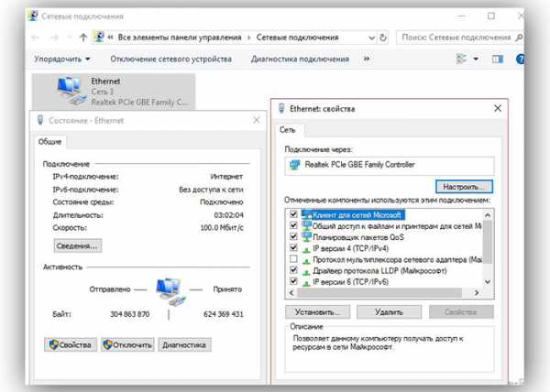This screenshot has height=392, width=550.
Task: Open the view options dropdown arrow
Action: pyautogui.click(x=476, y=59)
